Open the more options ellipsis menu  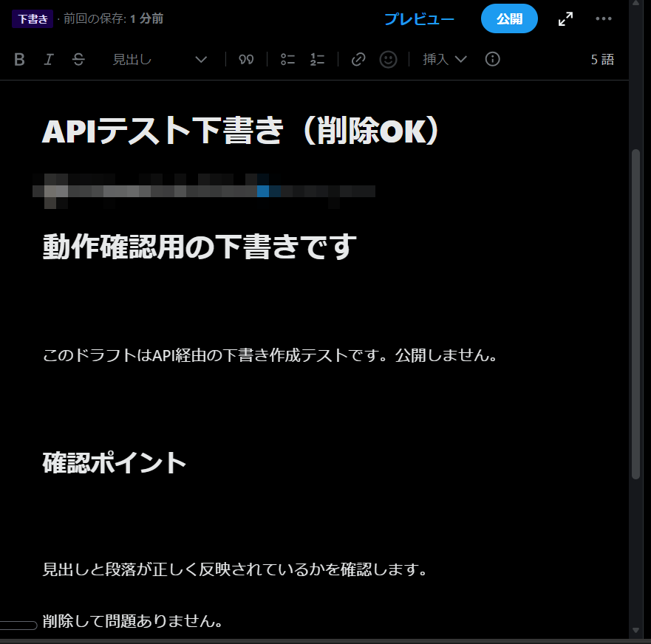coord(603,18)
